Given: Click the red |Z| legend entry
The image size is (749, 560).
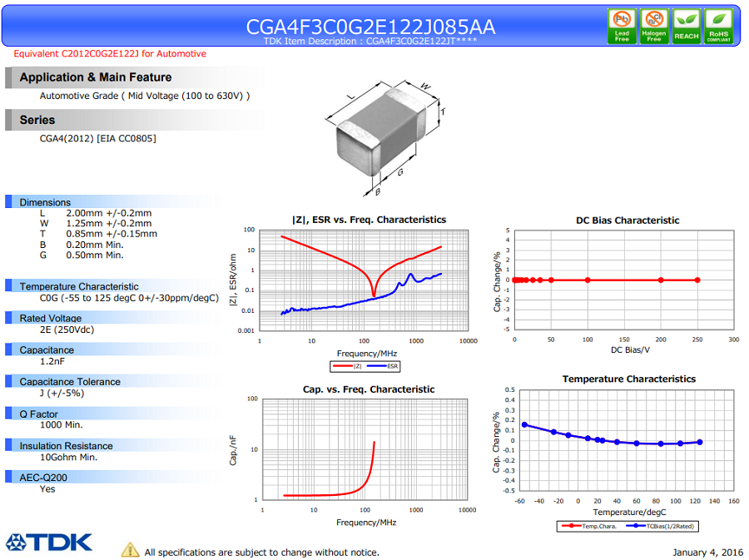Looking at the screenshot, I should click(x=347, y=366).
